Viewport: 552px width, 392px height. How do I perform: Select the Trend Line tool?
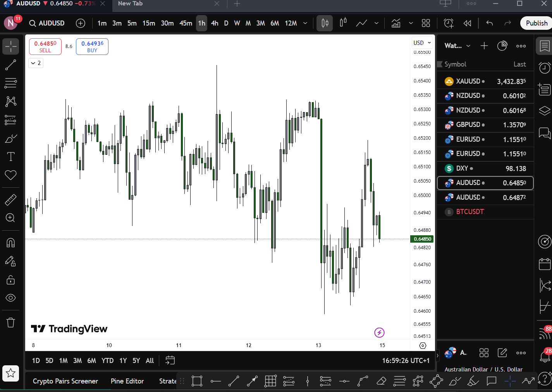click(x=11, y=65)
